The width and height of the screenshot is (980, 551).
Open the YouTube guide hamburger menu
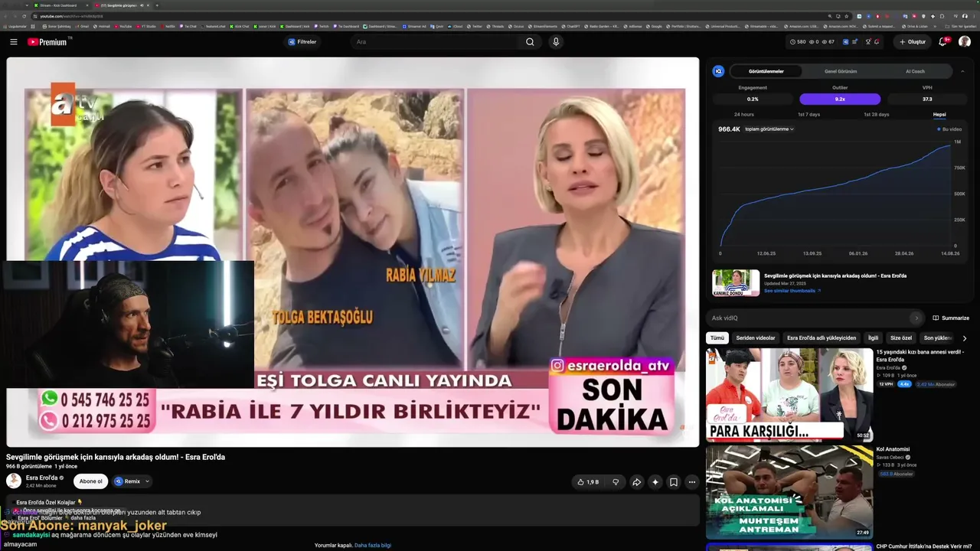pyautogui.click(x=13, y=42)
